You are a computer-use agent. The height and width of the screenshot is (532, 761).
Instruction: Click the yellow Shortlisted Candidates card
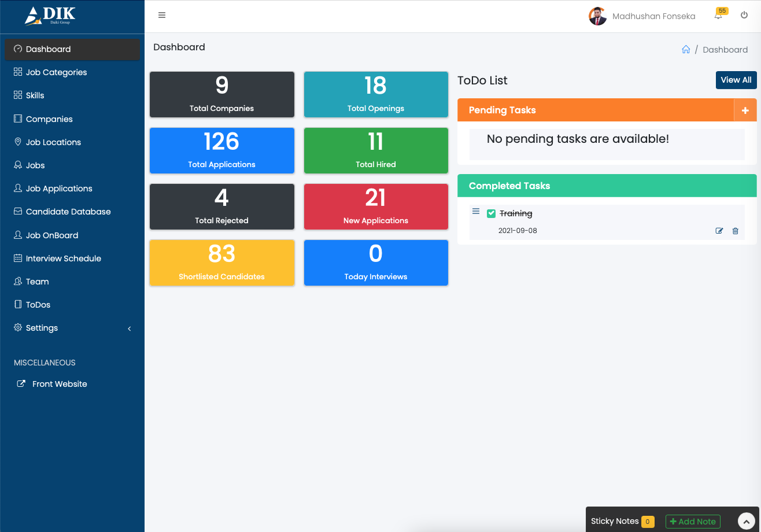(x=222, y=263)
